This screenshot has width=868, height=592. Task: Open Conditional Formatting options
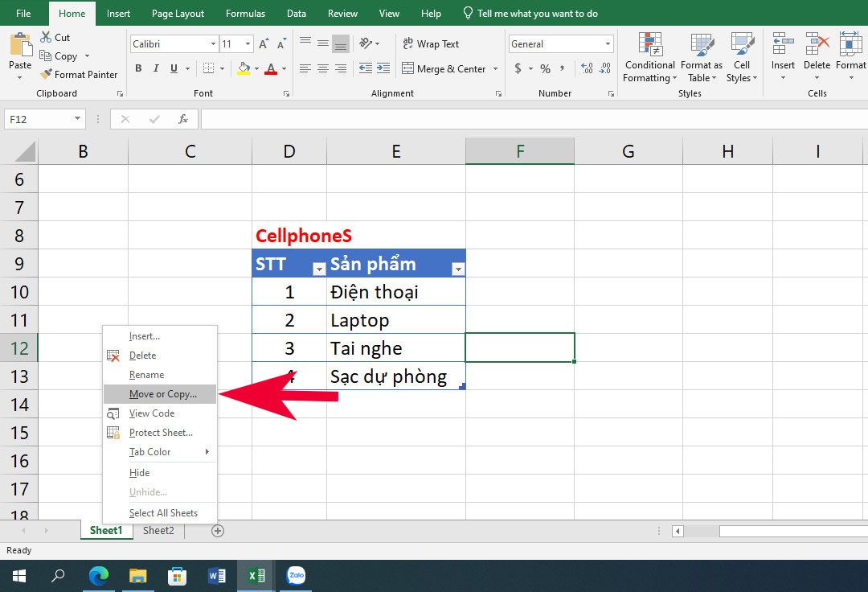click(x=649, y=56)
